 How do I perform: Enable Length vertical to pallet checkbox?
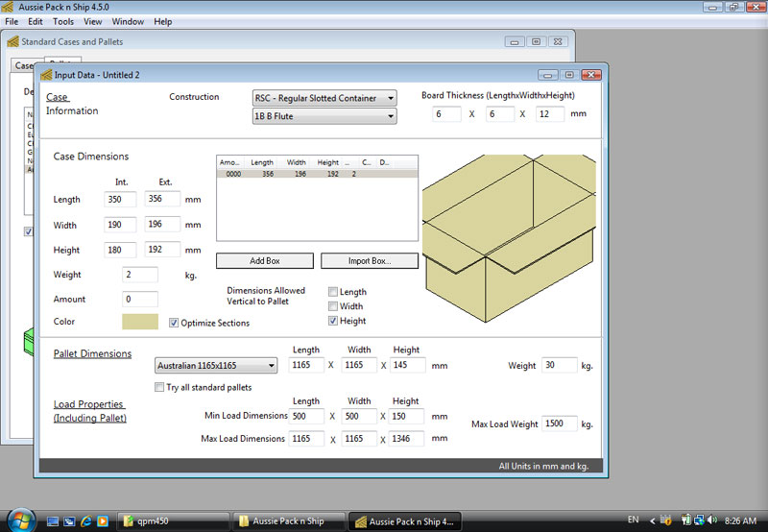point(332,292)
